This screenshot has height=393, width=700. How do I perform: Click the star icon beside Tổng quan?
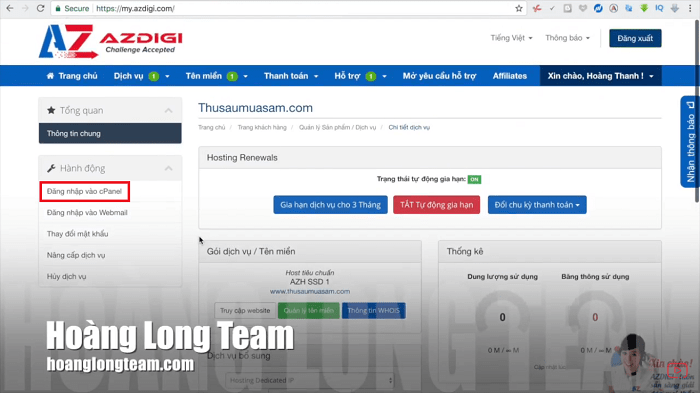tap(51, 110)
